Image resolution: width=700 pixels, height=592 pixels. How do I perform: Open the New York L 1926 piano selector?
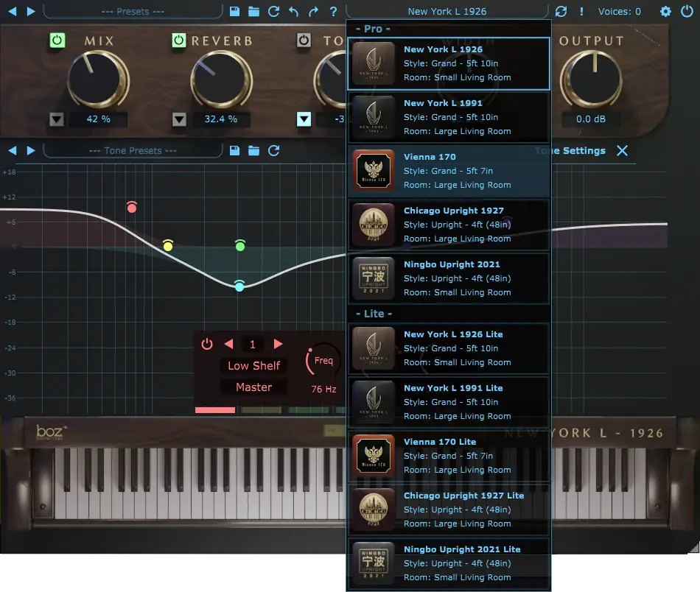[447, 12]
